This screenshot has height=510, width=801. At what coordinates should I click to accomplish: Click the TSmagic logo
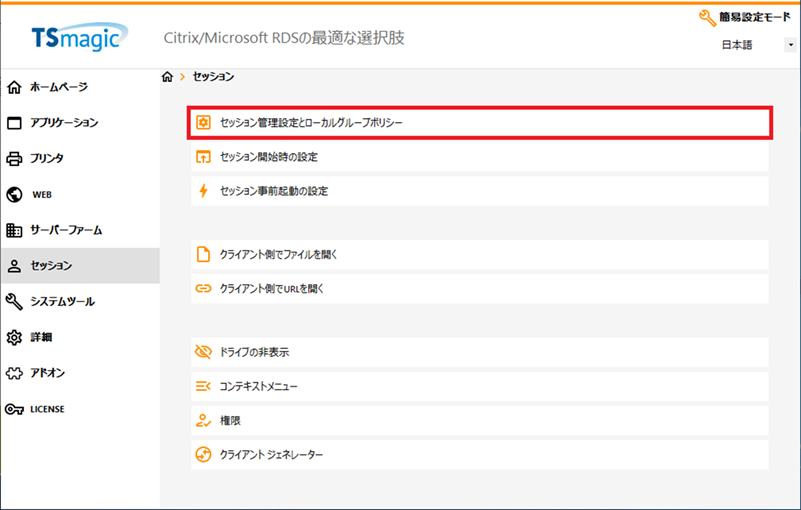point(75,38)
